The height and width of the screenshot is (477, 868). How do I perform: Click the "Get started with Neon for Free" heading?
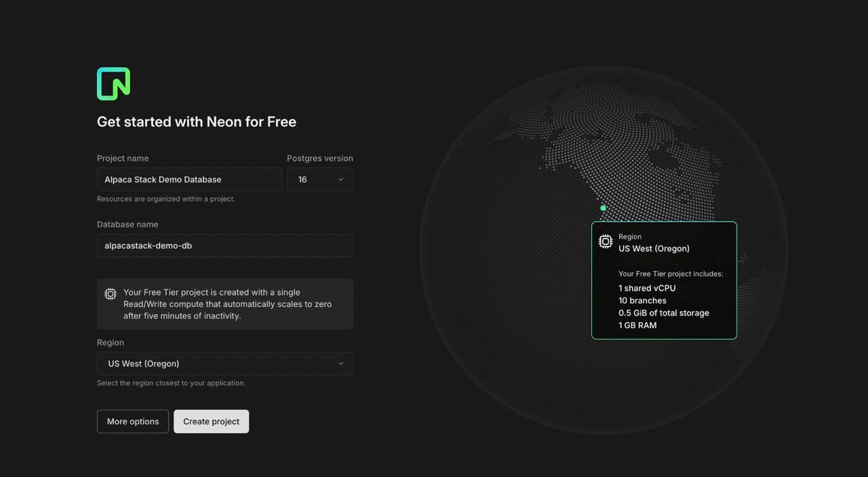pos(197,122)
